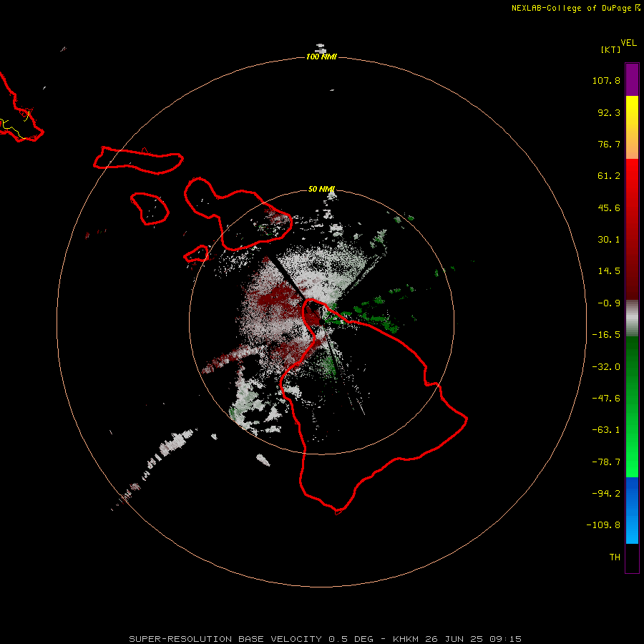
Task: Click the VEL legend title
Action: click(x=628, y=43)
